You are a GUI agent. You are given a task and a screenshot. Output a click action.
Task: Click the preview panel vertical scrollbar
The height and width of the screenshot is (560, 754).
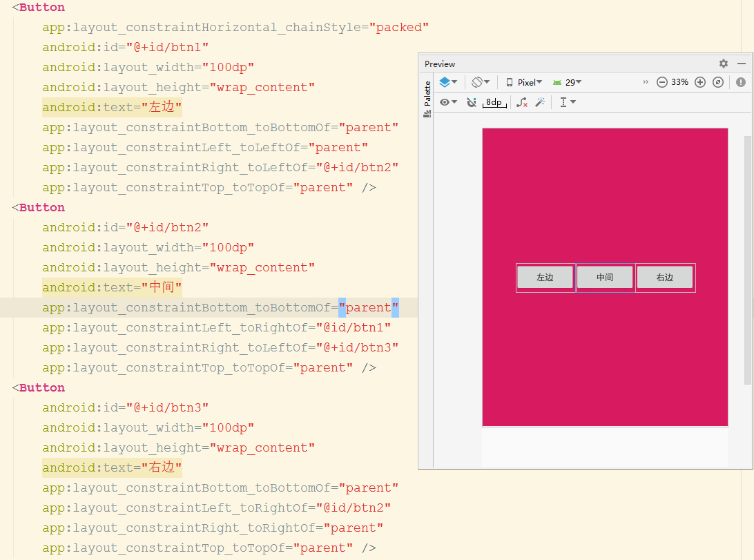coord(747,260)
